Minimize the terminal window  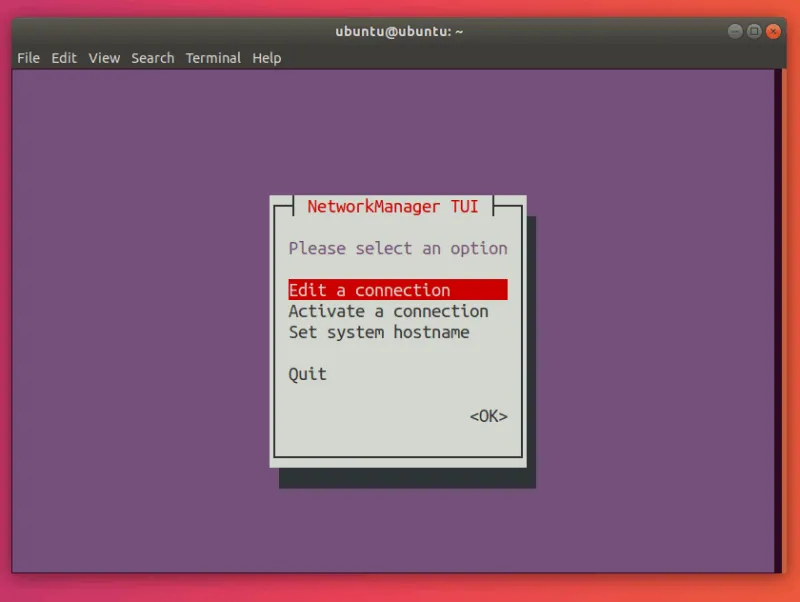[734, 31]
